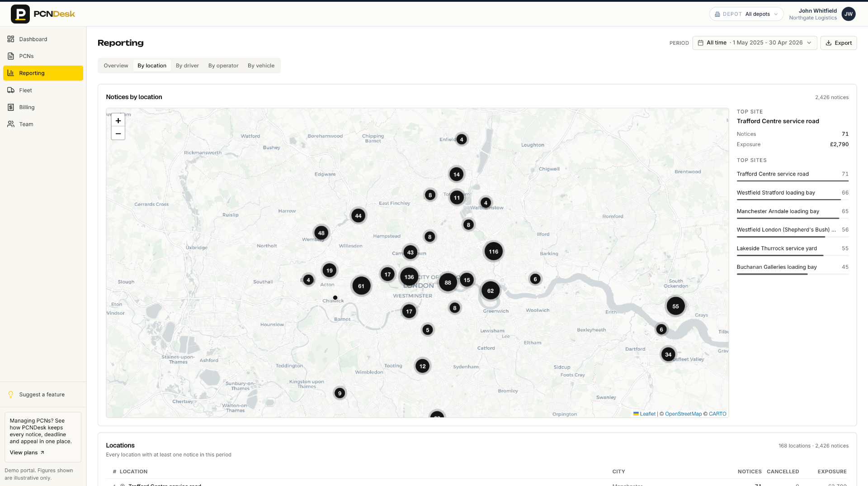The width and height of the screenshot is (868, 486).
Task: Switch to the By operator tab
Action: (223, 66)
